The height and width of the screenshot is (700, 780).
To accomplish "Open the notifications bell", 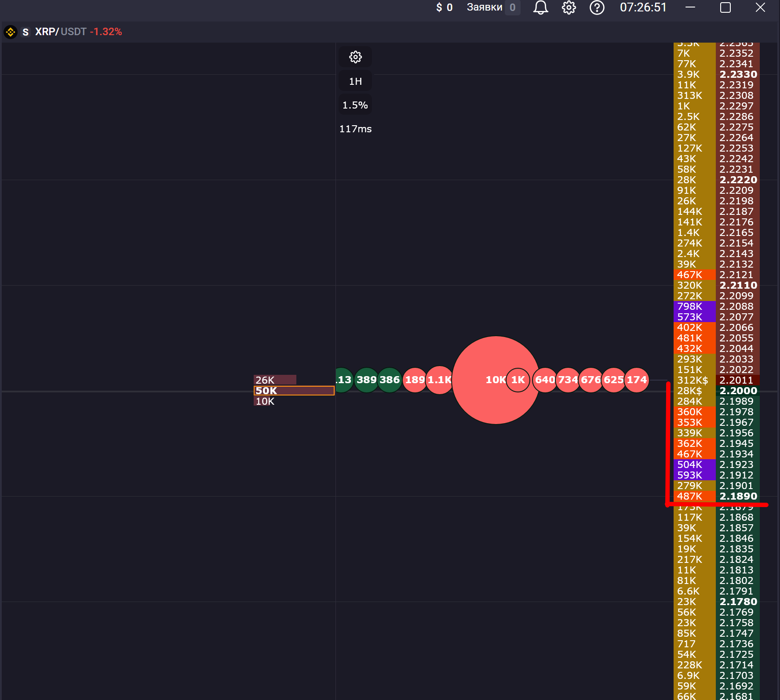I will (x=540, y=7).
